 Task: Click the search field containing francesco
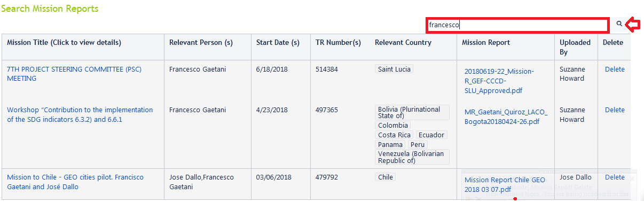click(x=517, y=25)
